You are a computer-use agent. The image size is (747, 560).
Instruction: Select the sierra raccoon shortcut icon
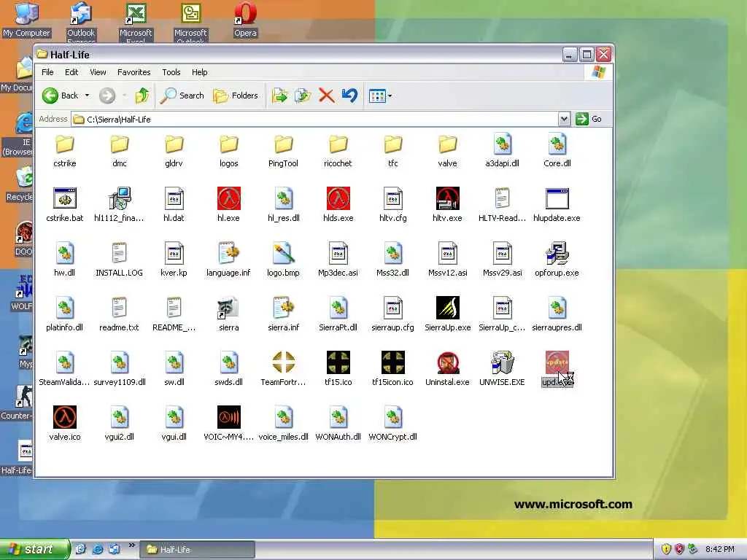(228, 308)
